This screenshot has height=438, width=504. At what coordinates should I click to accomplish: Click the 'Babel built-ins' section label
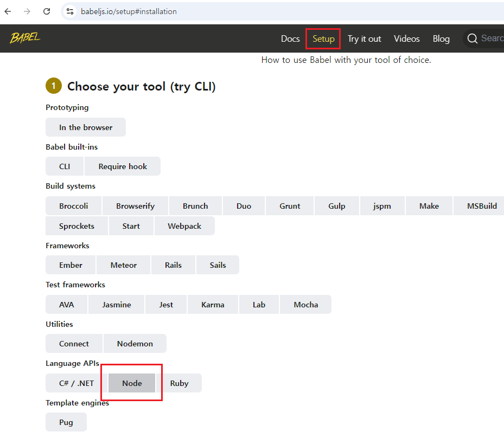(x=72, y=147)
